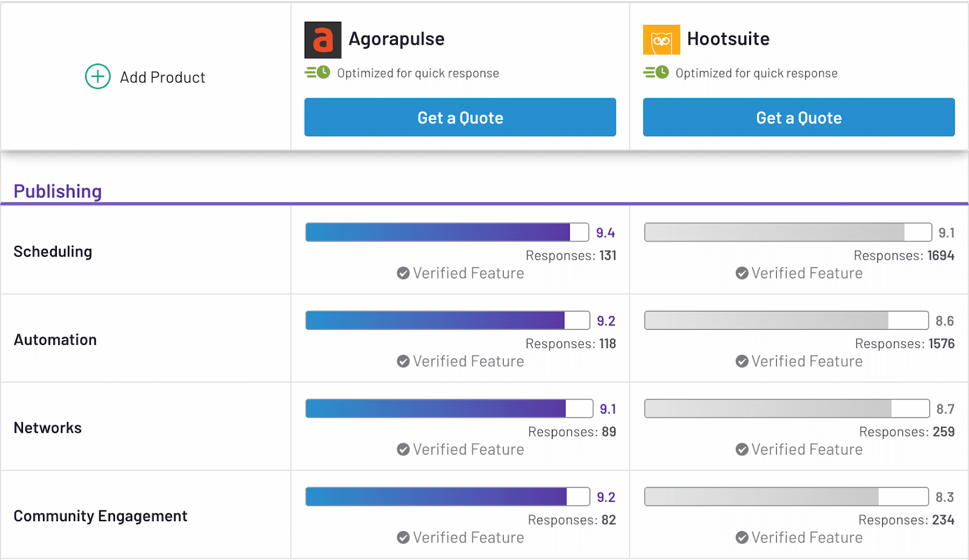Click Agorapulse Scheduling 'Verified Feature' text

469,273
